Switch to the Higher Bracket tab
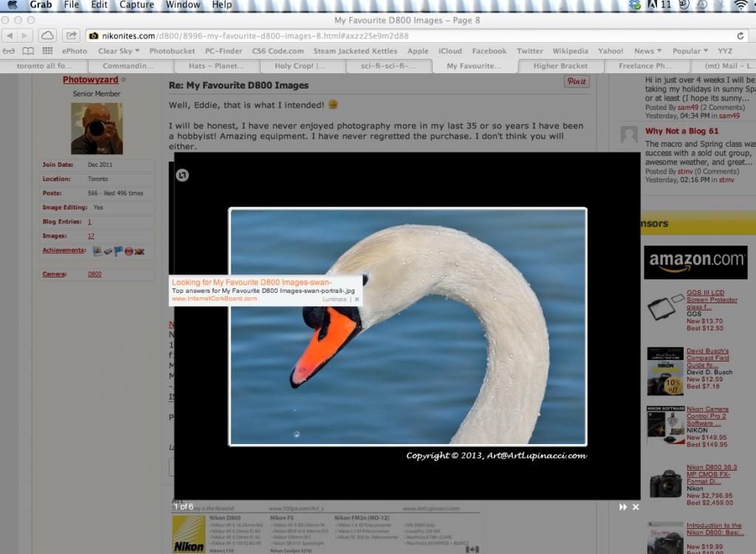This screenshot has width=756, height=554. [x=560, y=66]
